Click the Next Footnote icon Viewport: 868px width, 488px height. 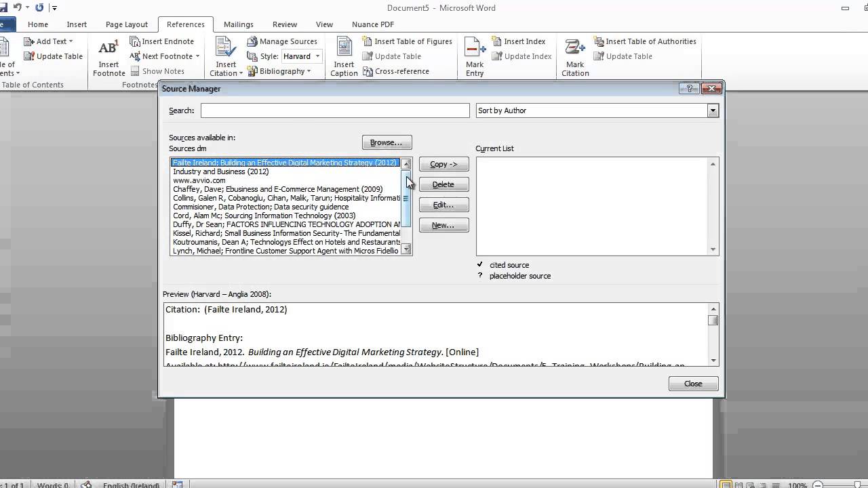(135, 56)
